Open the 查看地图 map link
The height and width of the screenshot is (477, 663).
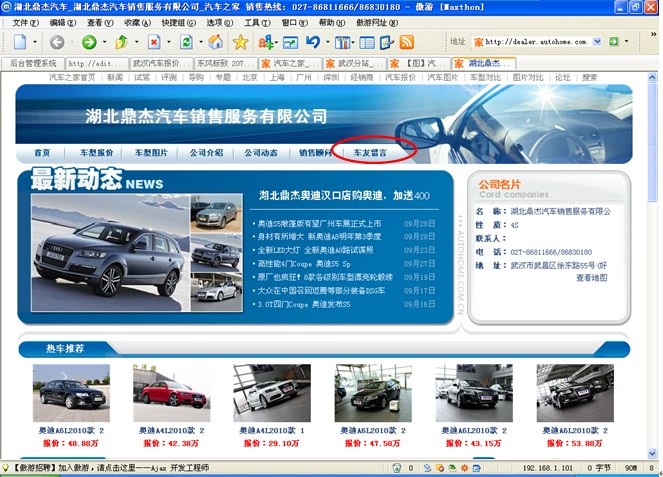592,278
